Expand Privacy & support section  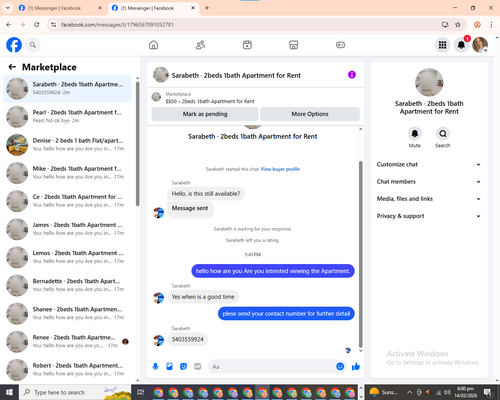pos(429,216)
